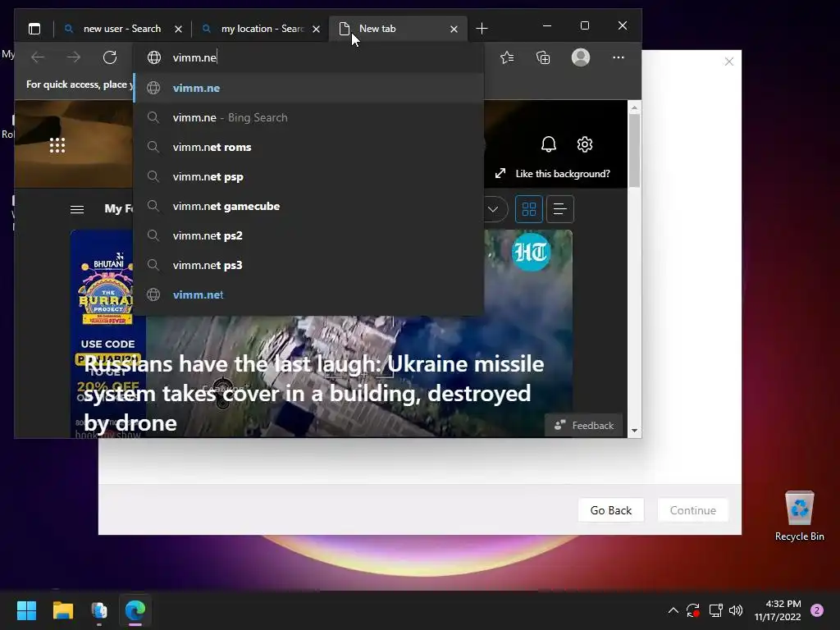Click the scrollbar up arrow

click(x=634, y=107)
